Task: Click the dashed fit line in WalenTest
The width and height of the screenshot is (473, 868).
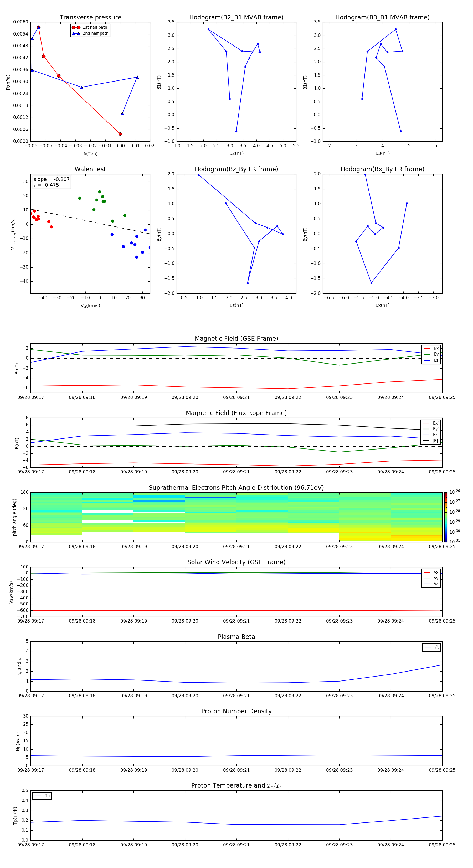Action: [90, 221]
